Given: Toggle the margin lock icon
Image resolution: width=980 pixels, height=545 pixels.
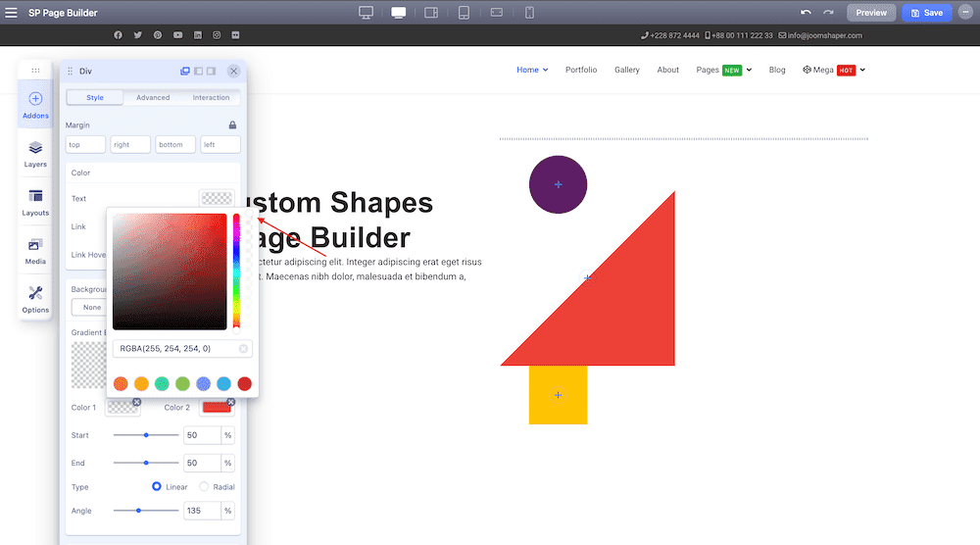Looking at the screenshot, I should pos(232,125).
